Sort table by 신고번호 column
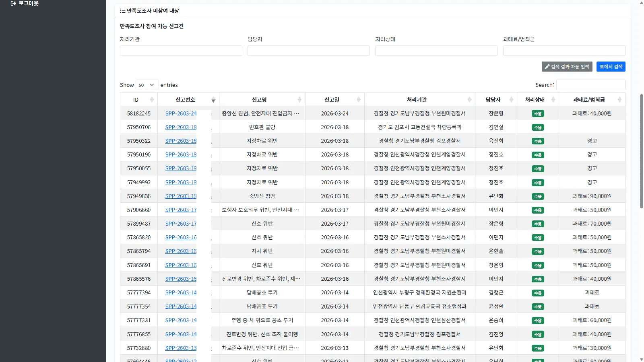The image size is (644, 362). (x=188, y=99)
